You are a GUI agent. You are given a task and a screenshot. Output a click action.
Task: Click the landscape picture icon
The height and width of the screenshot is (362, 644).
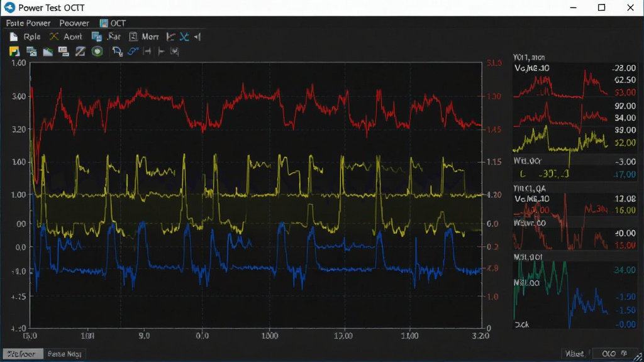(48, 52)
